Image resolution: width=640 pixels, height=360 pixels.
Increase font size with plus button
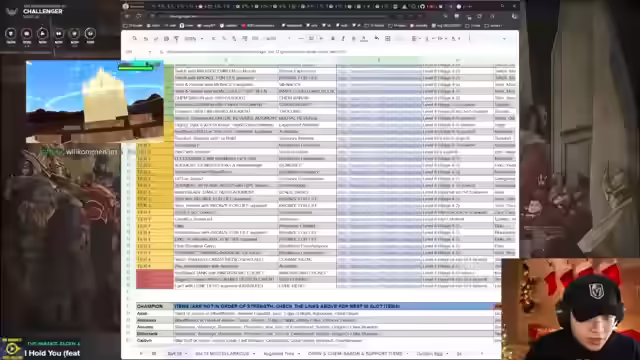tap(322, 38)
